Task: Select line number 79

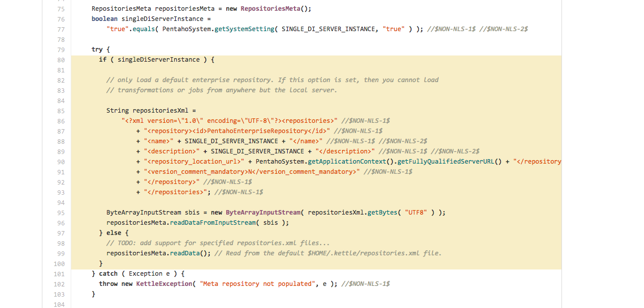Action: (61, 50)
